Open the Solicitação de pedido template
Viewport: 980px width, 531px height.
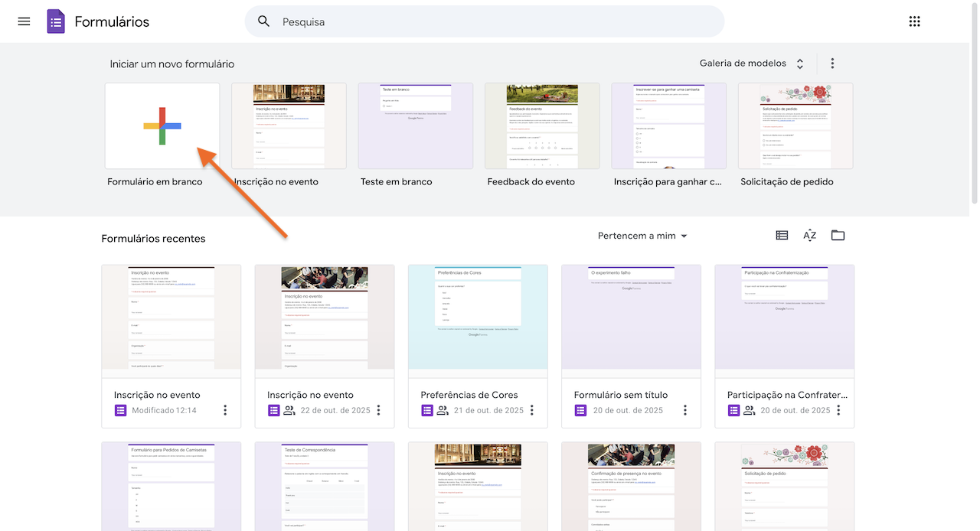coord(795,125)
